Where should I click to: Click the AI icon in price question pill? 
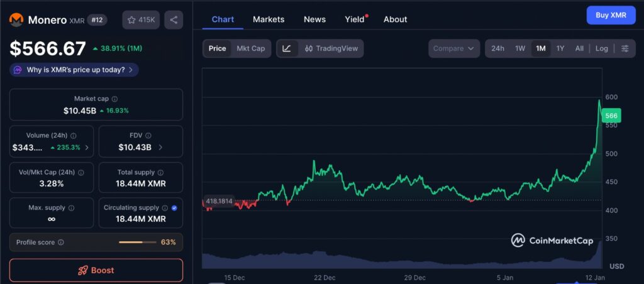click(17, 70)
